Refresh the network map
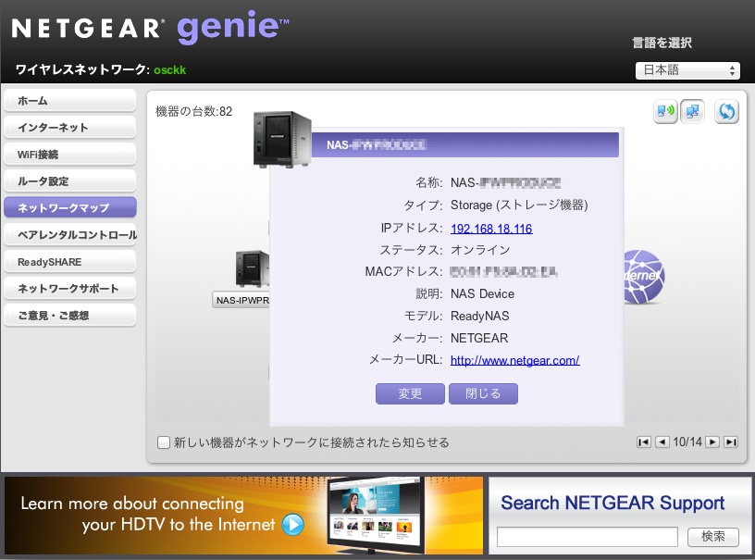 pos(727,112)
